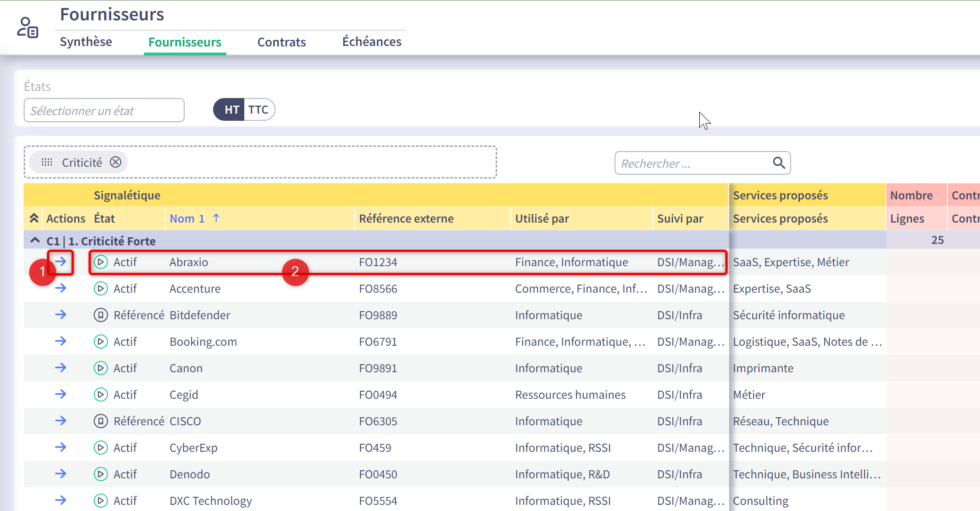
Task: Open Cegid row via arrow action
Action: (61, 394)
